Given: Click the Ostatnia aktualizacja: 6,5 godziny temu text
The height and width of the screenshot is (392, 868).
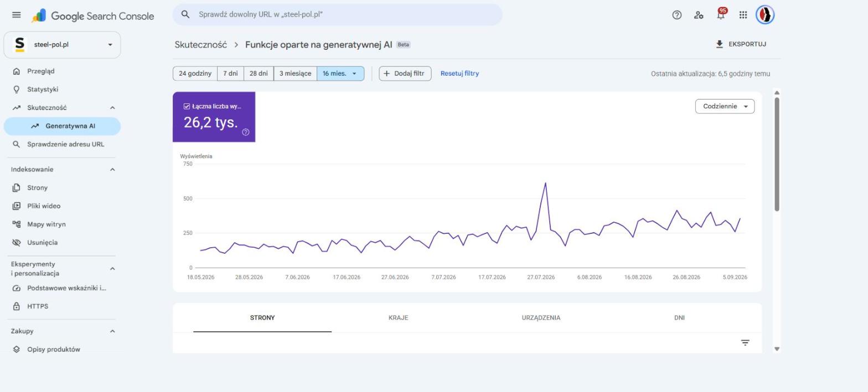Looking at the screenshot, I should pyautogui.click(x=710, y=74).
